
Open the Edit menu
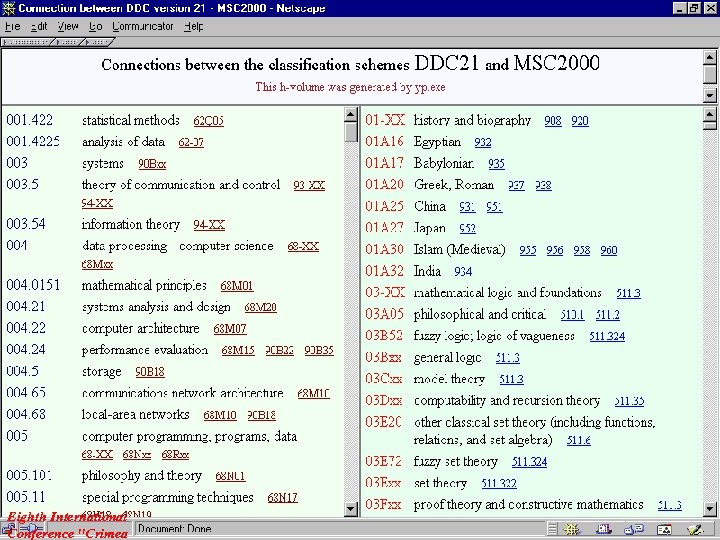point(39,27)
